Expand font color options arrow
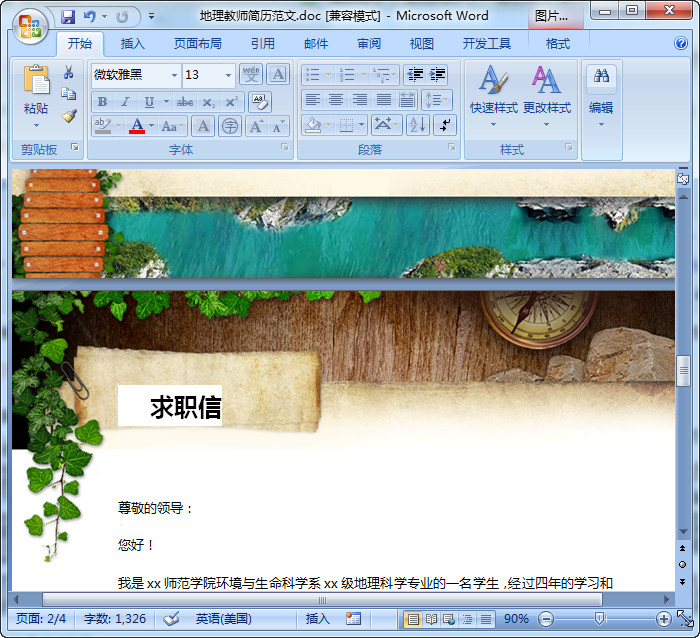 [x=151, y=126]
